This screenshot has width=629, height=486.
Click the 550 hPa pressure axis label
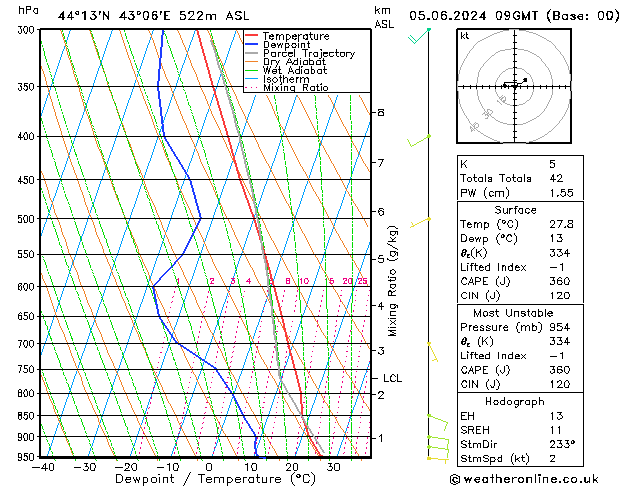[x=28, y=255]
